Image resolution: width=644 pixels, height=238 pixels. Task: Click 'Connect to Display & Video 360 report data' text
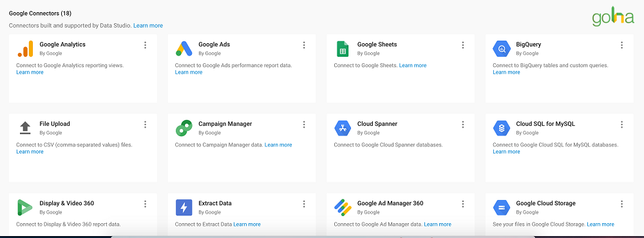pos(68,224)
